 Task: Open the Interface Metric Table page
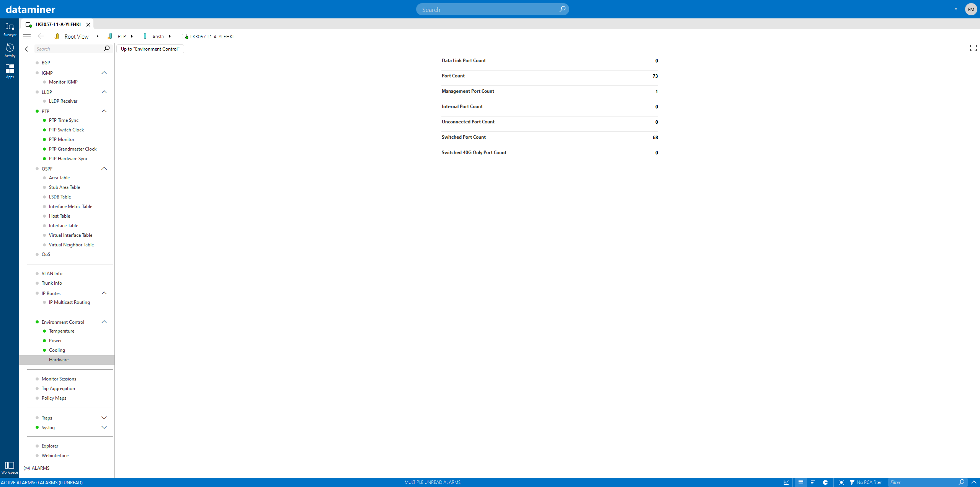tap(70, 207)
